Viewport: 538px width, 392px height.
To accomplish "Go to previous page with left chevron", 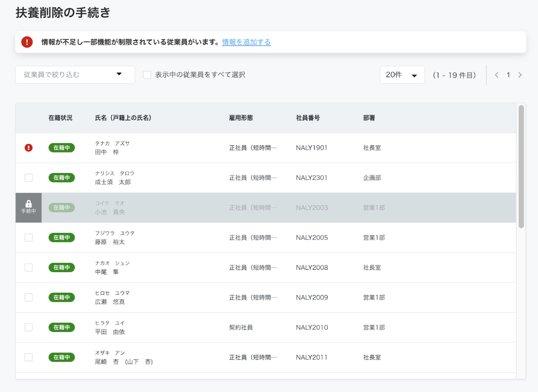I will point(497,75).
